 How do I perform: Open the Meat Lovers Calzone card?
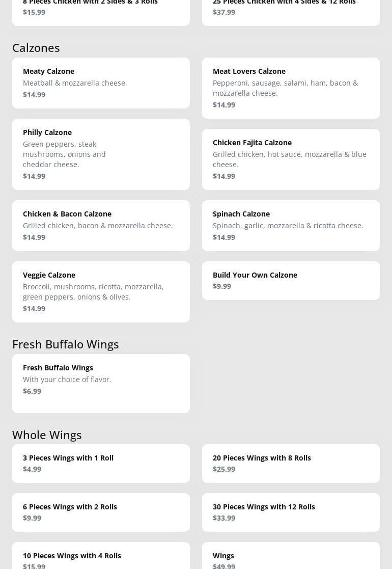point(291,88)
